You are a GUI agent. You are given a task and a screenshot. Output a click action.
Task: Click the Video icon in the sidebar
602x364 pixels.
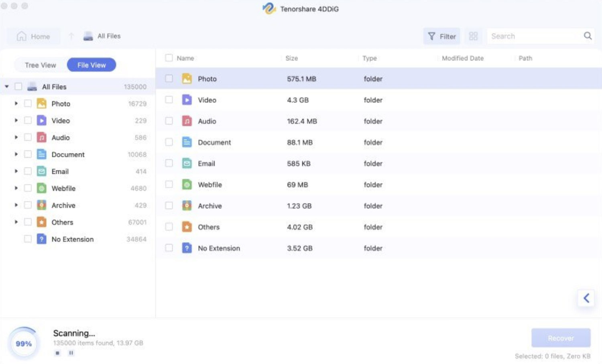pos(41,120)
